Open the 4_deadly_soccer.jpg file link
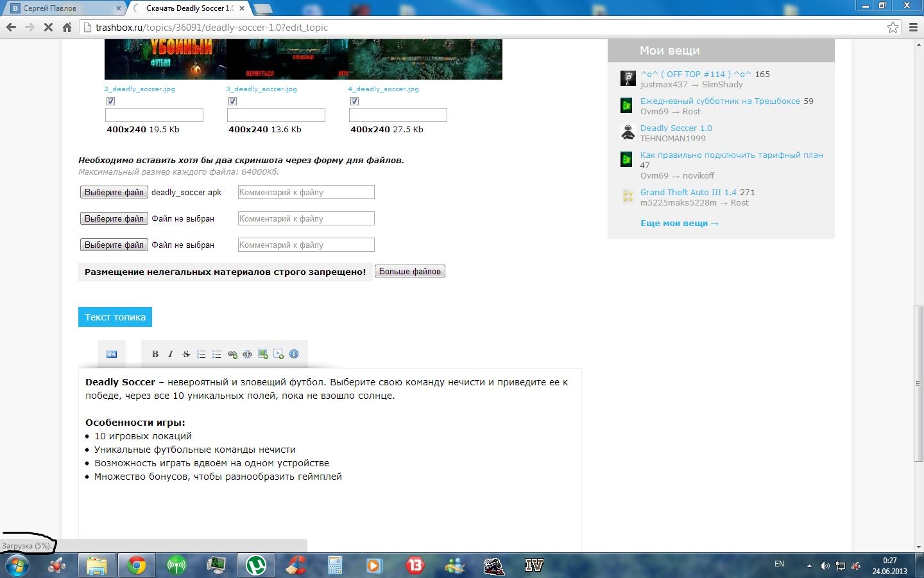This screenshot has width=924, height=578. coord(383,89)
